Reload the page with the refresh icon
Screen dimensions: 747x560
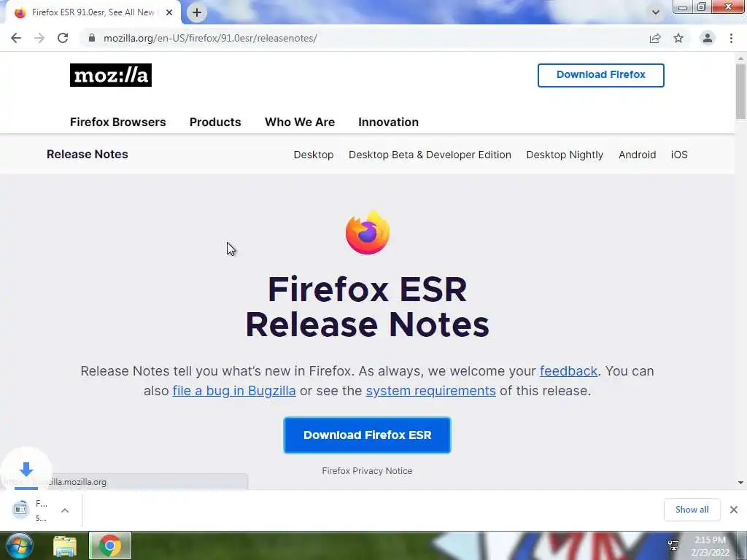tap(63, 38)
